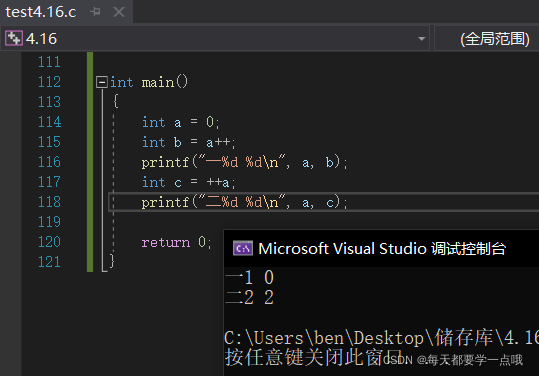Click line number 120
539x376 pixels.
click(x=50, y=242)
